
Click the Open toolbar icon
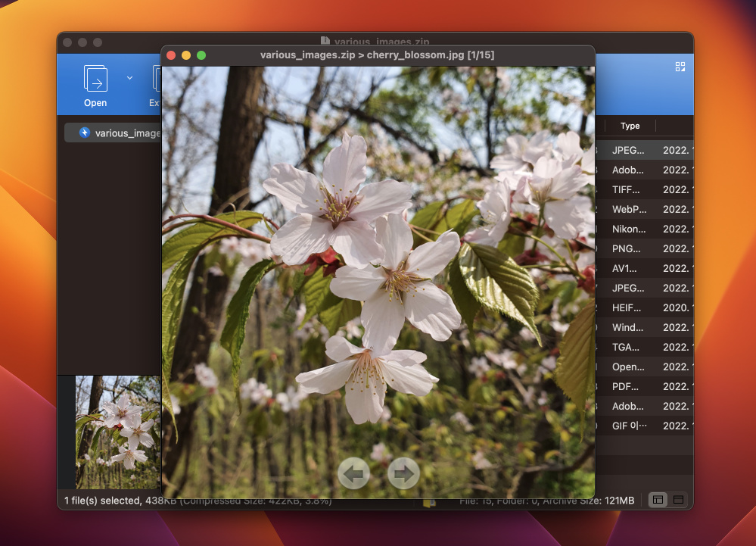[95, 80]
